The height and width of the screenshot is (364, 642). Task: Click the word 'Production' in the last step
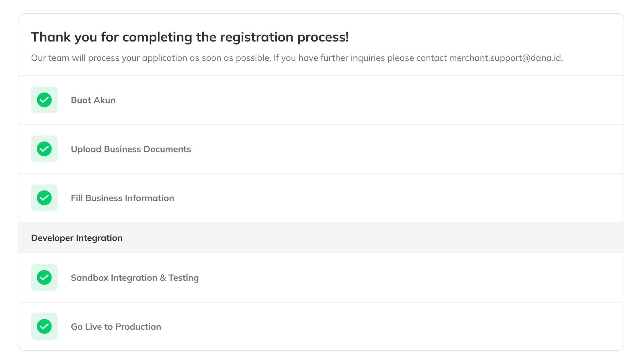(x=138, y=327)
